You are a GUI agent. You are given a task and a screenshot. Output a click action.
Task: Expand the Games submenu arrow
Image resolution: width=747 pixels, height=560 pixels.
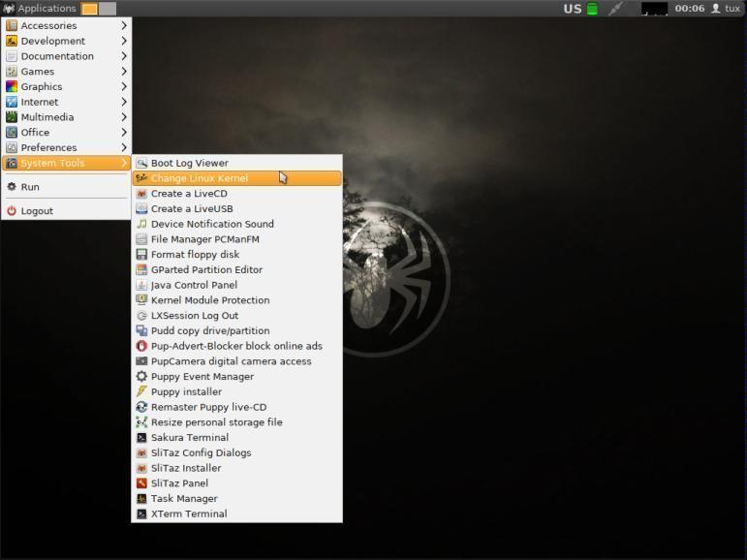click(x=124, y=71)
